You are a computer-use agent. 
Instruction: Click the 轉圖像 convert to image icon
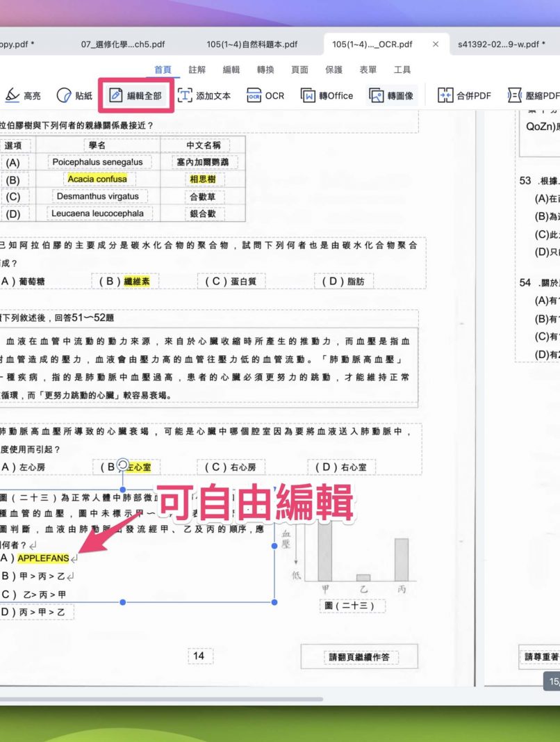(377, 95)
